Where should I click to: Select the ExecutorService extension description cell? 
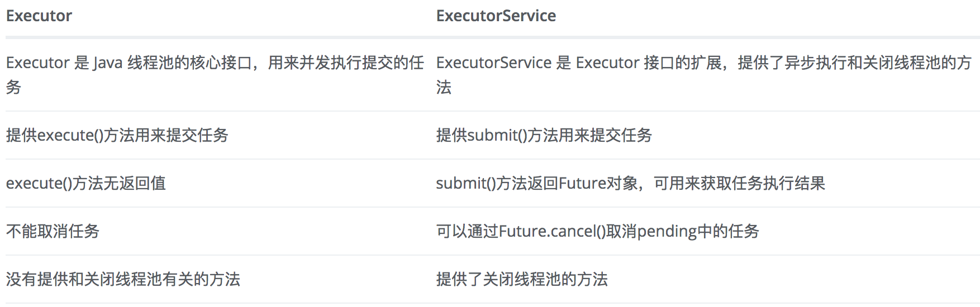pyautogui.click(x=704, y=75)
